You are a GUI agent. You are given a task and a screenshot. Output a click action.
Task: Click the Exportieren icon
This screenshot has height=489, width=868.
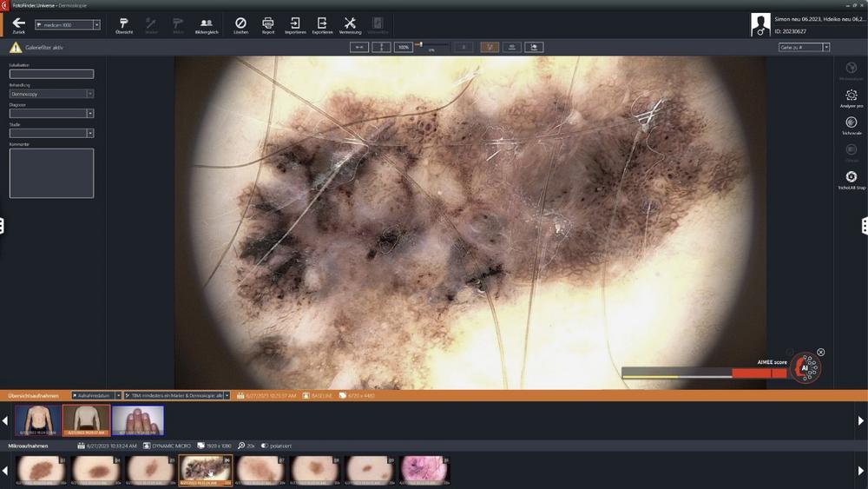tap(322, 23)
